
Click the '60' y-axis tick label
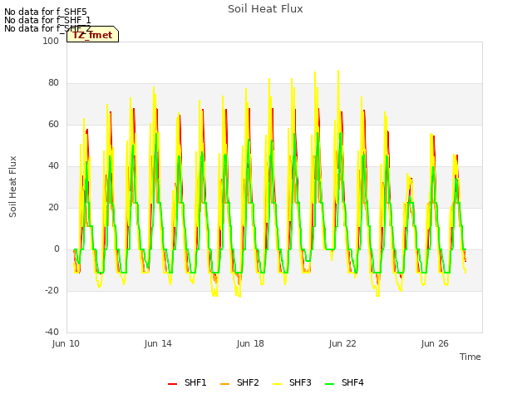coord(53,124)
